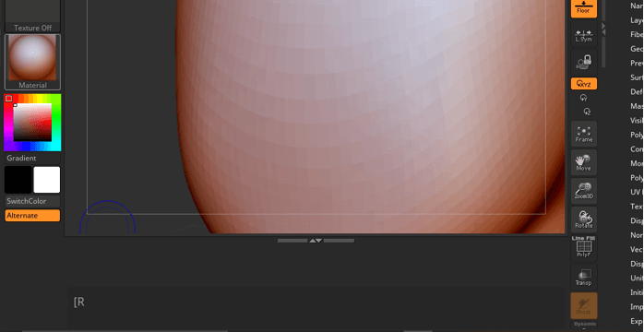Click the Gradient button

click(x=32, y=159)
